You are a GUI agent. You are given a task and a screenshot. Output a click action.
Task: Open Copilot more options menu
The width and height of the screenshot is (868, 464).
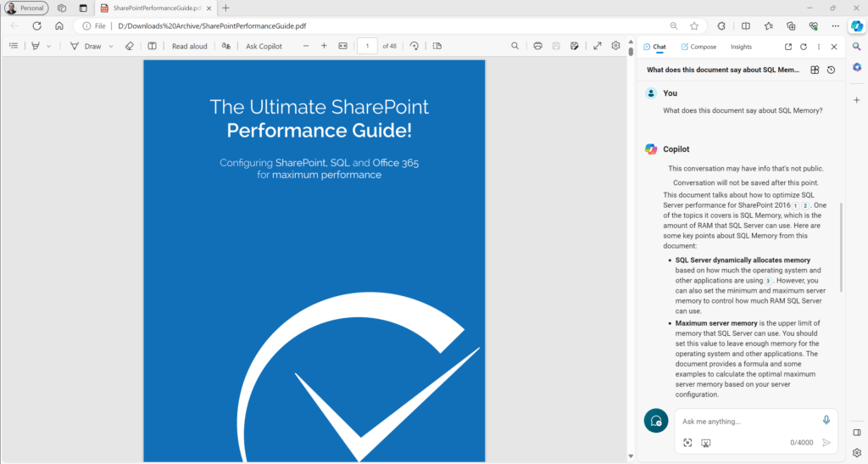tap(819, 47)
